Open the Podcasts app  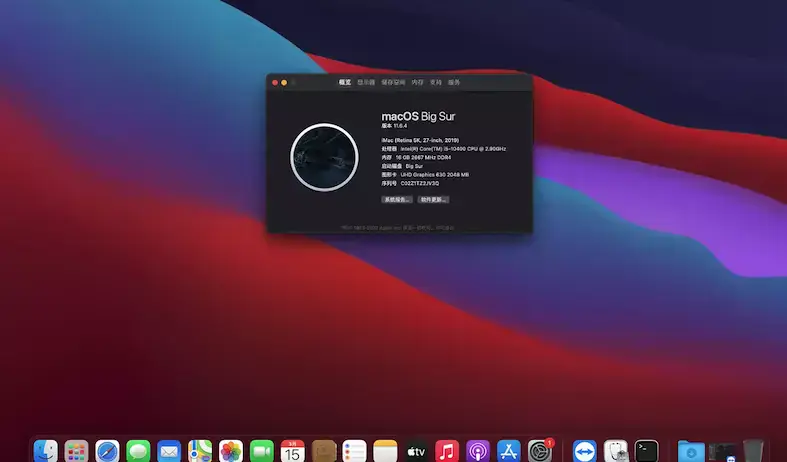(478, 451)
